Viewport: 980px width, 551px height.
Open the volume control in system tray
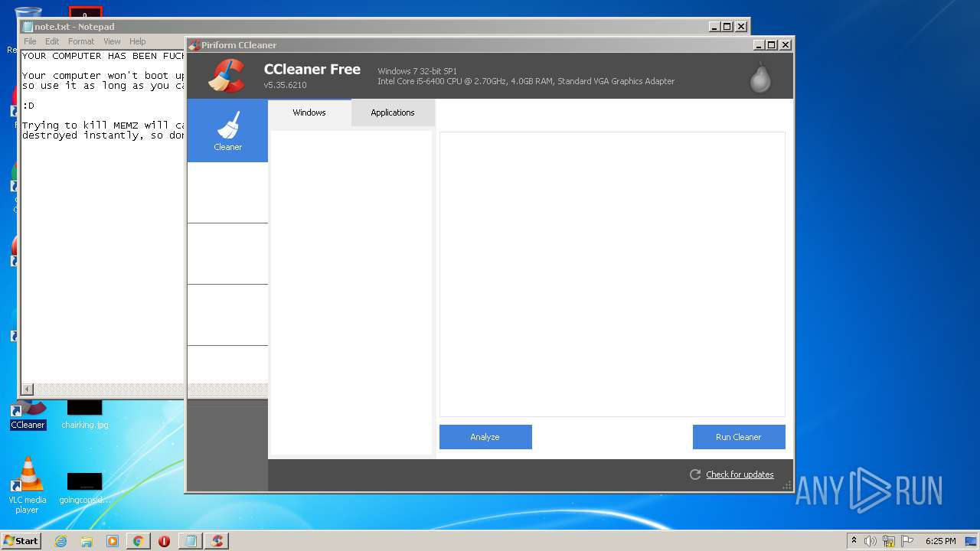coord(871,541)
